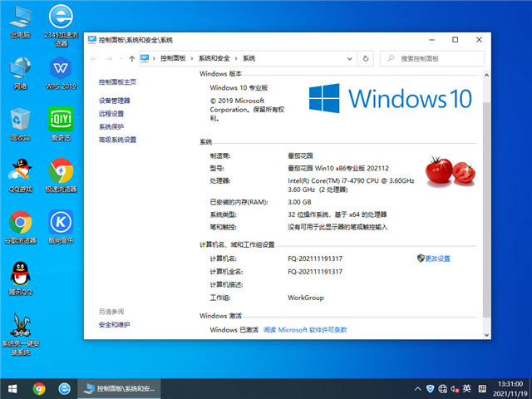The width and height of the screenshot is (532, 399).
Task: Expand the chevron before 控制面板 breadcrumb
Action: click(154, 59)
